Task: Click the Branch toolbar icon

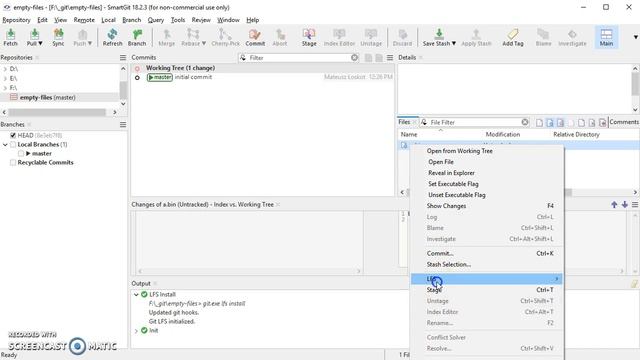Action: [x=137, y=38]
